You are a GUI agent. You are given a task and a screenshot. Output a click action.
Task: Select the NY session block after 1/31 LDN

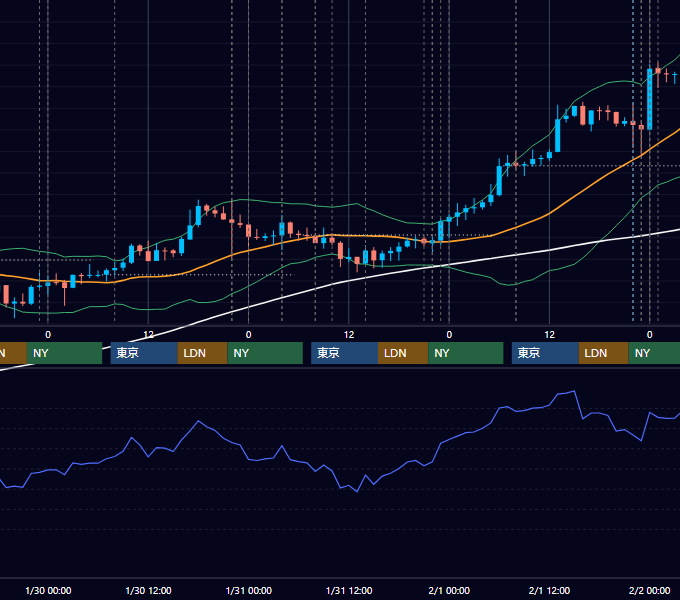(x=466, y=353)
